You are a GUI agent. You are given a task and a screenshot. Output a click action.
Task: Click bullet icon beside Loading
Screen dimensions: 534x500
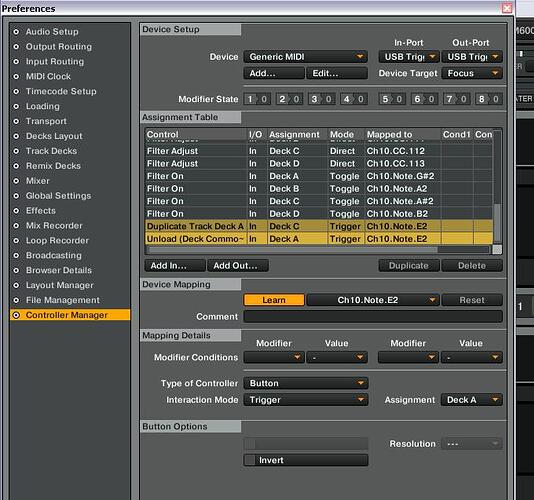pos(16,106)
